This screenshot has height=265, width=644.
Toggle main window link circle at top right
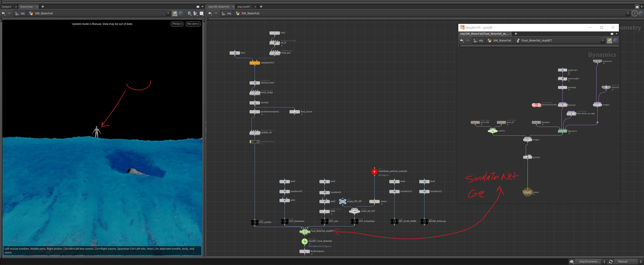click(x=640, y=13)
